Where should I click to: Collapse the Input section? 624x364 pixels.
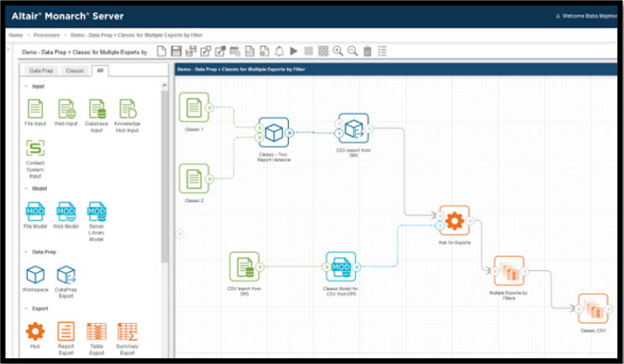(x=26, y=86)
